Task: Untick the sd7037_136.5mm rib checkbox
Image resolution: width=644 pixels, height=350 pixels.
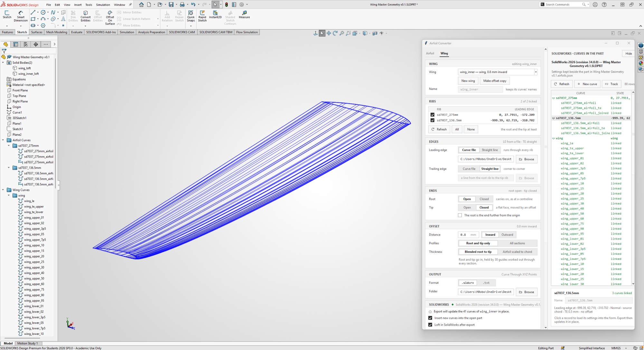Action: (432, 120)
